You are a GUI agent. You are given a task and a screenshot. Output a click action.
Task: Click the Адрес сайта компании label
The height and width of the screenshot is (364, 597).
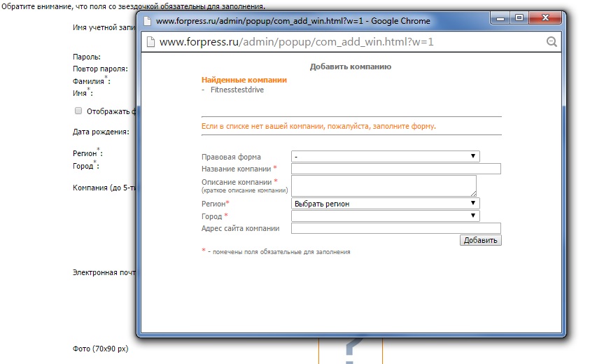click(x=240, y=228)
